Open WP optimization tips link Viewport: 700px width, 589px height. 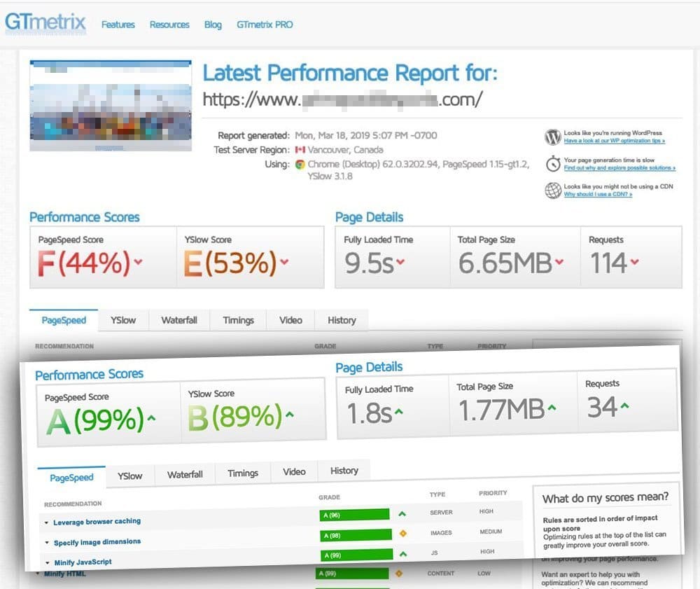coord(615,141)
